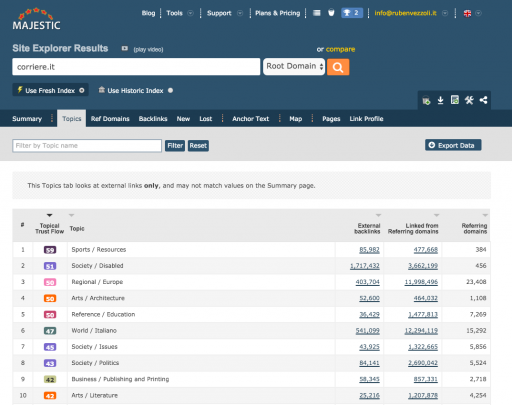Expand the account email dropdown arrow

445,13
